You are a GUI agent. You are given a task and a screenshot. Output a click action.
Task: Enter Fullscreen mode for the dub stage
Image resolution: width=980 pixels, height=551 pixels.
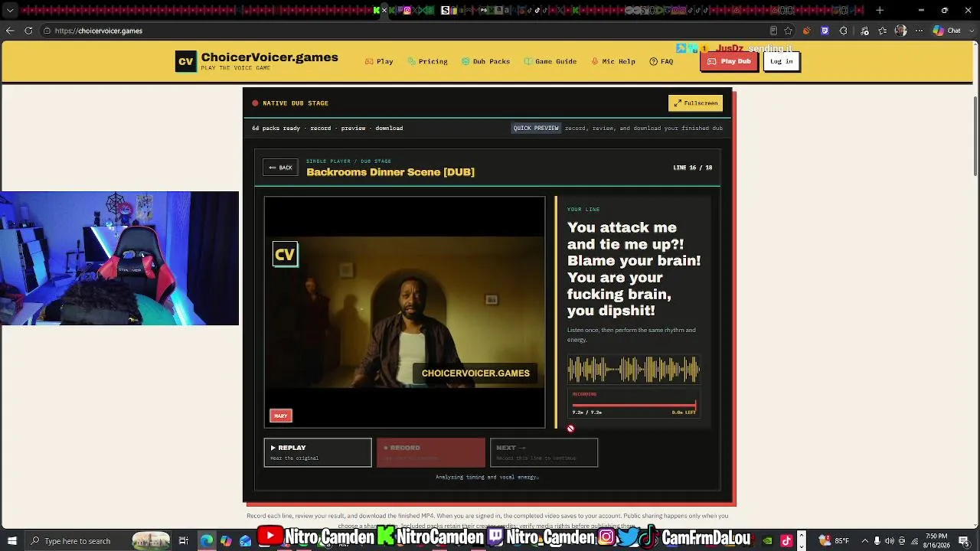tap(695, 103)
